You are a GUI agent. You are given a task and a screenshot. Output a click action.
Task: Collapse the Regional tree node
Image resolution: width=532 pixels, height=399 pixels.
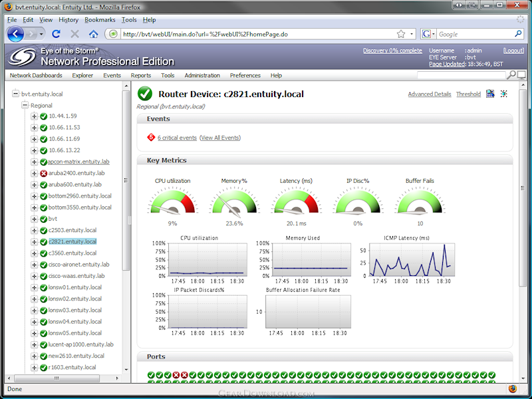[x=25, y=105]
